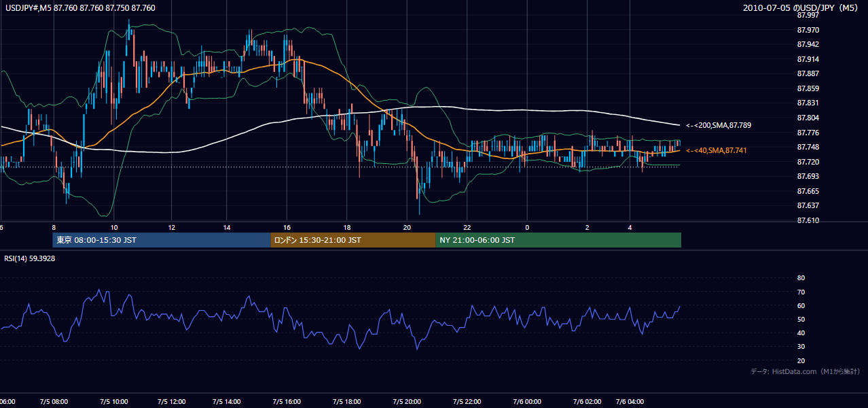Click RSI level 20 on the scale
This screenshot has width=868, height=408.
point(801,360)
